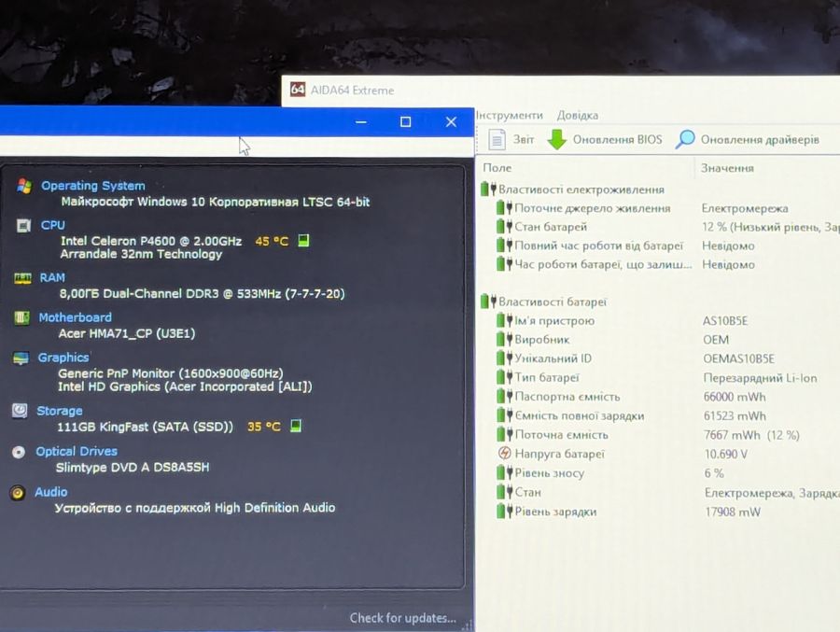Click the Graphics monitor icon
The width and height of the screenshot is (840, 632).
[21, 358]
